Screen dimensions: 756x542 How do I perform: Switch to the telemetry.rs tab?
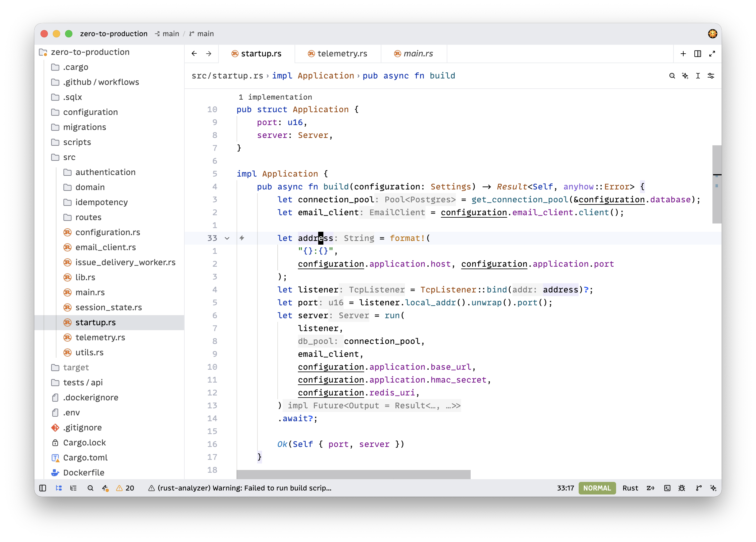[x=338, y=54]
